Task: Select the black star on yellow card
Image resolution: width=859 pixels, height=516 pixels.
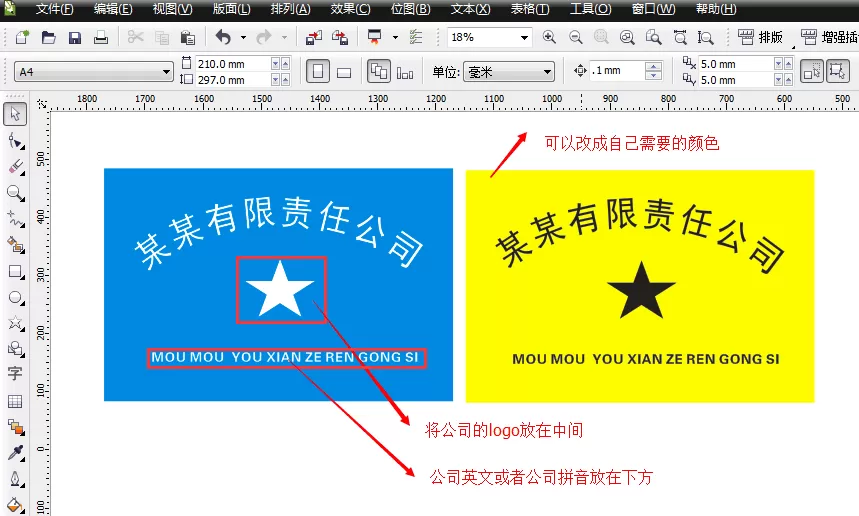Action: point(641,290)
